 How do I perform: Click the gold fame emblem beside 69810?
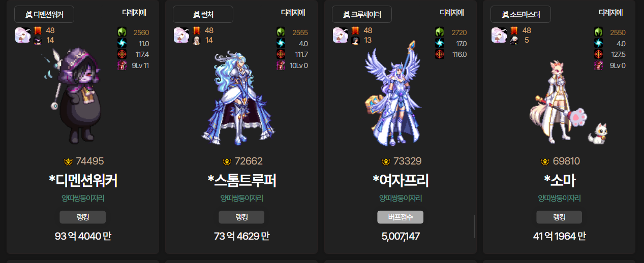pos(545,161)
